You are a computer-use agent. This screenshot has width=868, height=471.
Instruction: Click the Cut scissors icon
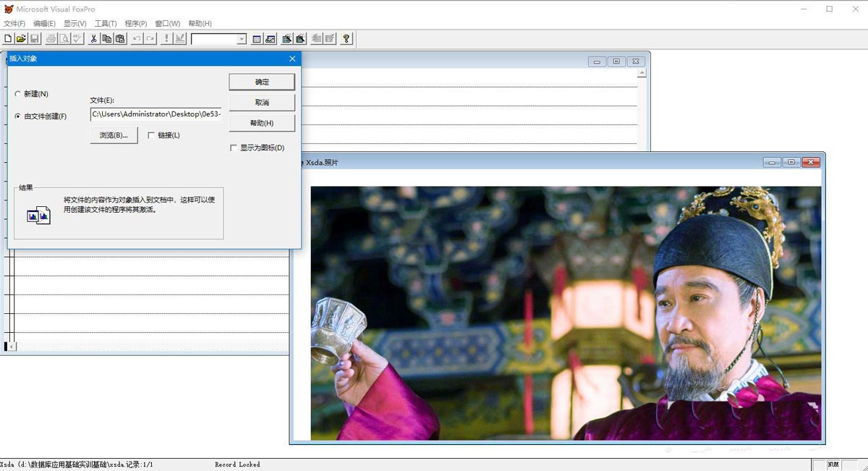click(x=93, y=39)
